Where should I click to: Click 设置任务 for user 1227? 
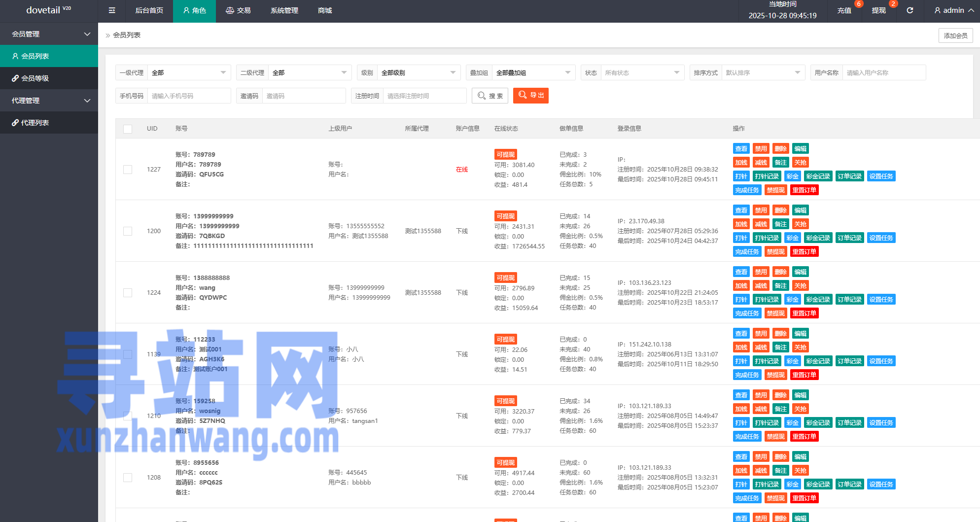click(x=881, y=176)
